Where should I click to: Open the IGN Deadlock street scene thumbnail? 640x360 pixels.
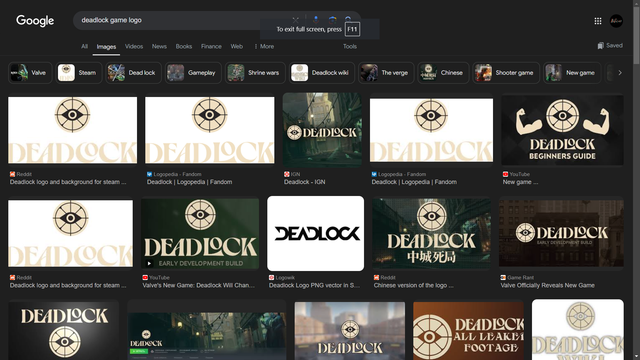click(x=322, y=129)
